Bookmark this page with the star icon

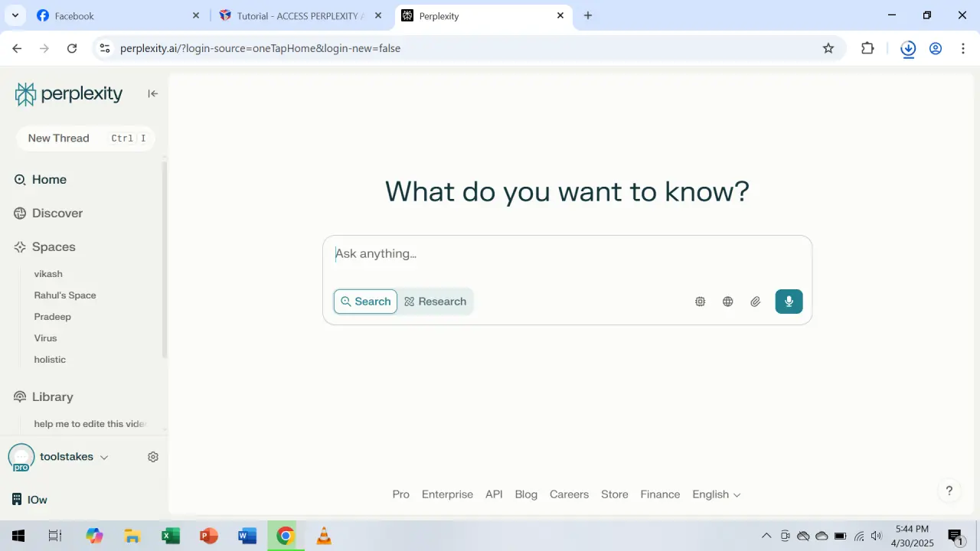tap(828, 48)
